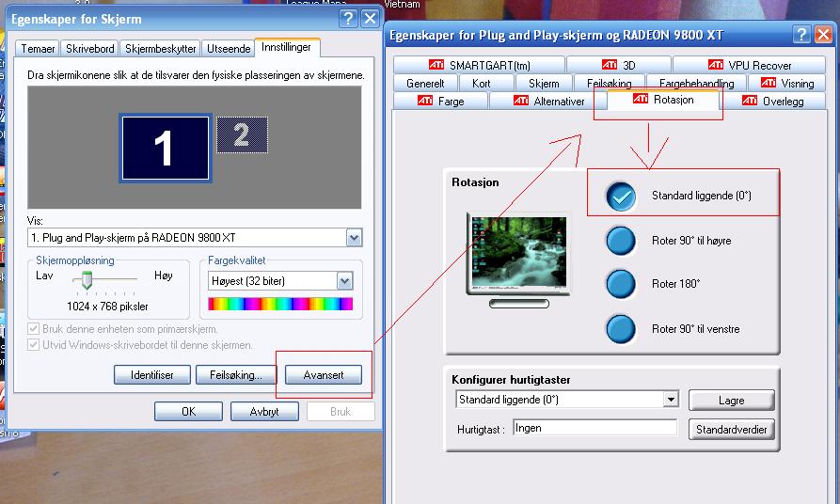Open the Visning tab
840x504 pixels.
pyautogui.click(x=786, y=83)
